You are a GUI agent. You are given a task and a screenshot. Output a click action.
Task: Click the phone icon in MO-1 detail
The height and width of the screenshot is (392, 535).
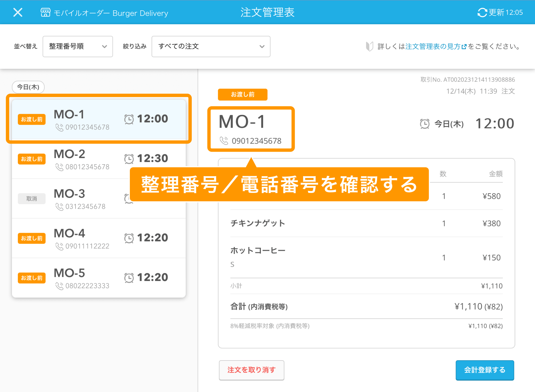(x=224, y=141)
